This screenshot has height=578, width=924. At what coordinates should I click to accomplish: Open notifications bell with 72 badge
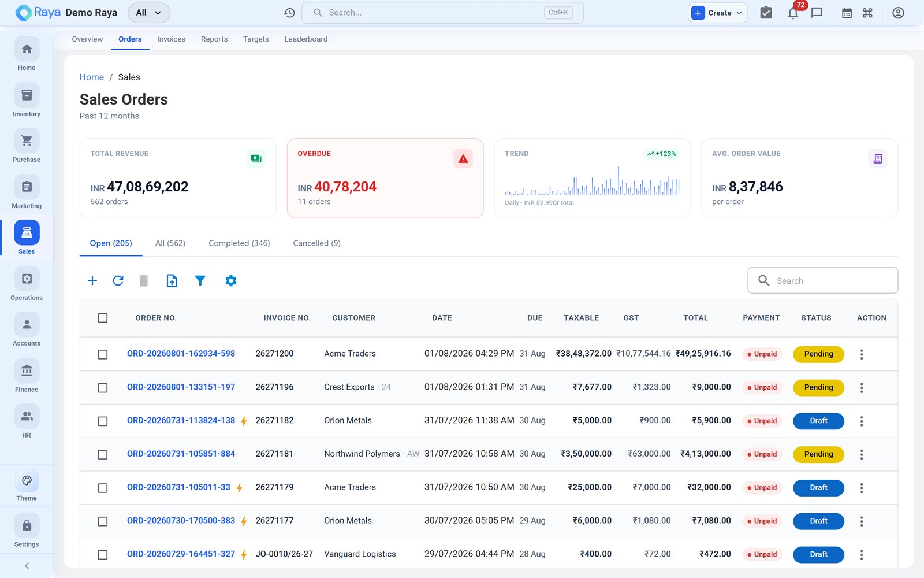(793, 13)
